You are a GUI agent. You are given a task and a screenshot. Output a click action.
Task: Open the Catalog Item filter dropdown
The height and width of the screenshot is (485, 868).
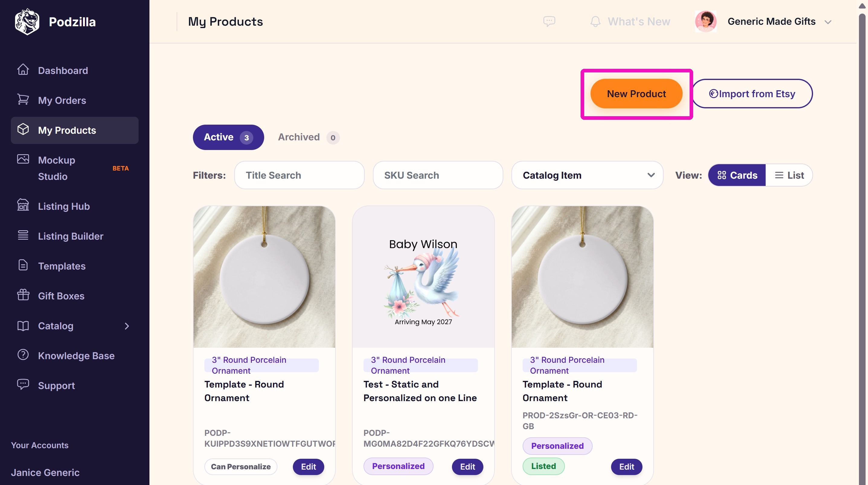tap(587, 175)
